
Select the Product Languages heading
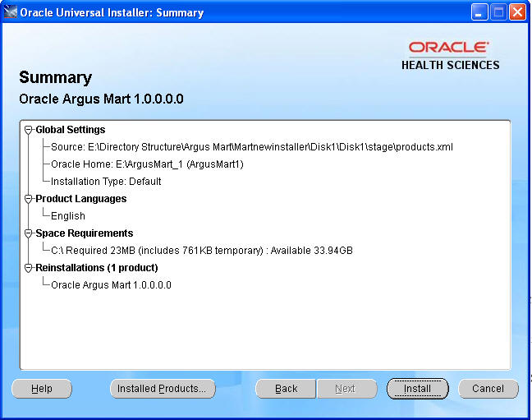click(80, 199)
